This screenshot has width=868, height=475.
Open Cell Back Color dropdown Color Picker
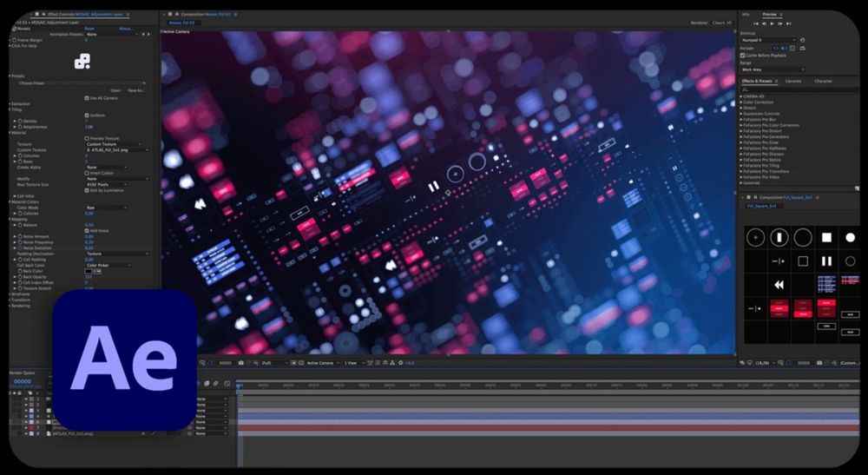108,265
